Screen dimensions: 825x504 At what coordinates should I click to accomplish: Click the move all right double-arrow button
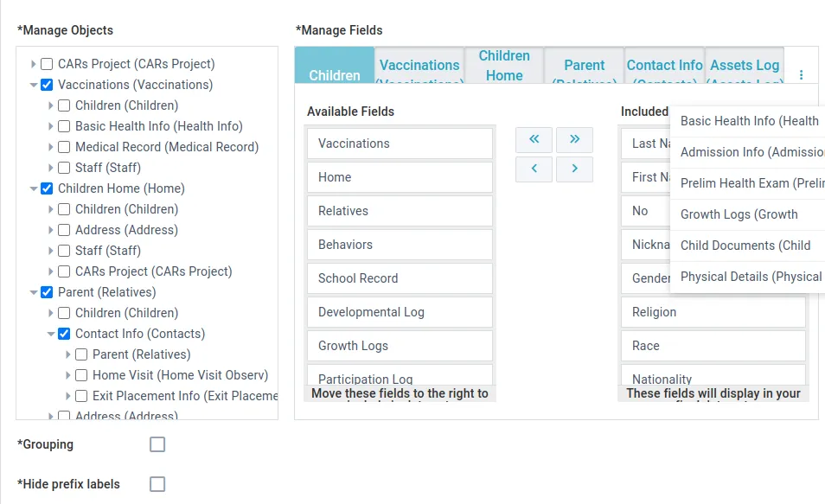[574, 139]
